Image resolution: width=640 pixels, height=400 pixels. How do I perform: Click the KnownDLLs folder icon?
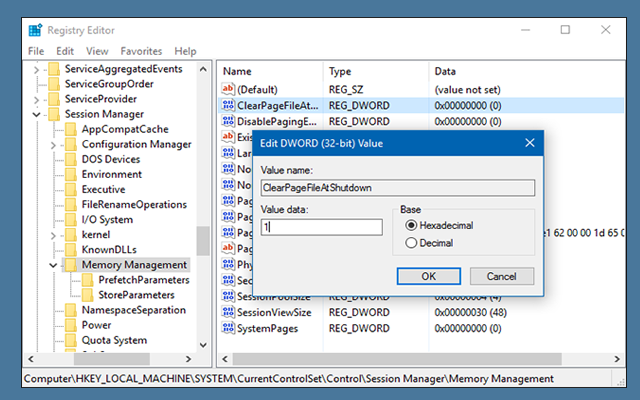pyautogui.click(x=70, y=250)
